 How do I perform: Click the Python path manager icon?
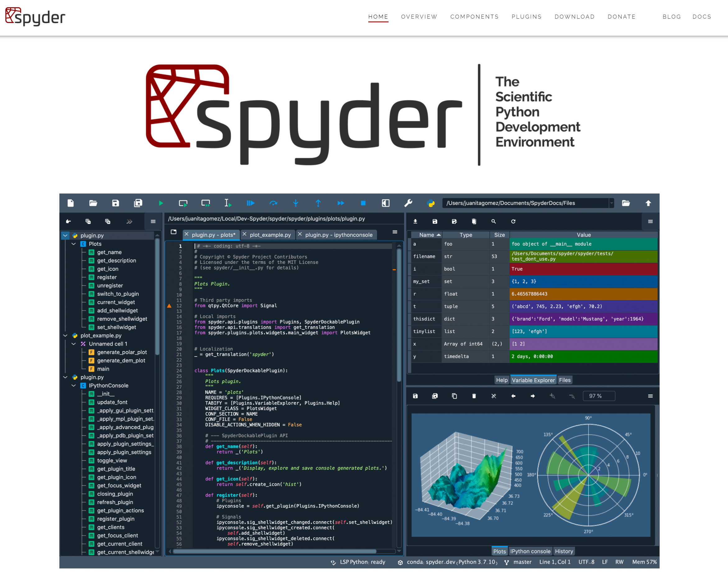click(431, 203)
